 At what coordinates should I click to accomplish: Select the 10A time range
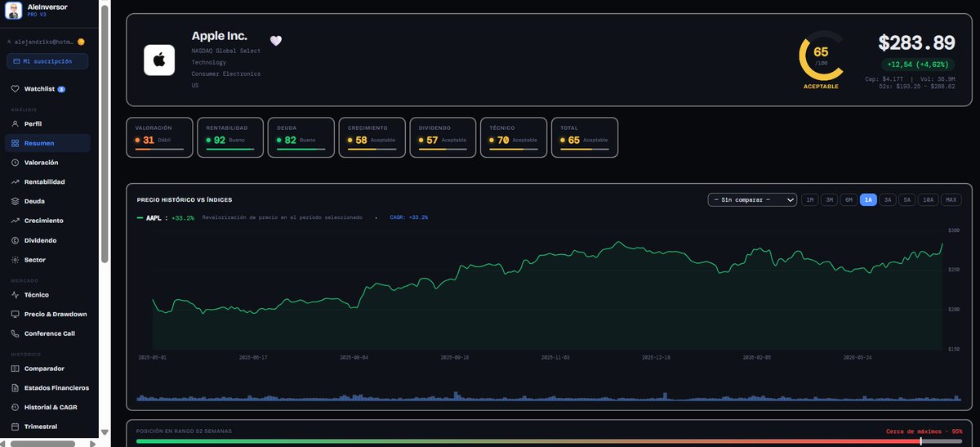(929, 199)
